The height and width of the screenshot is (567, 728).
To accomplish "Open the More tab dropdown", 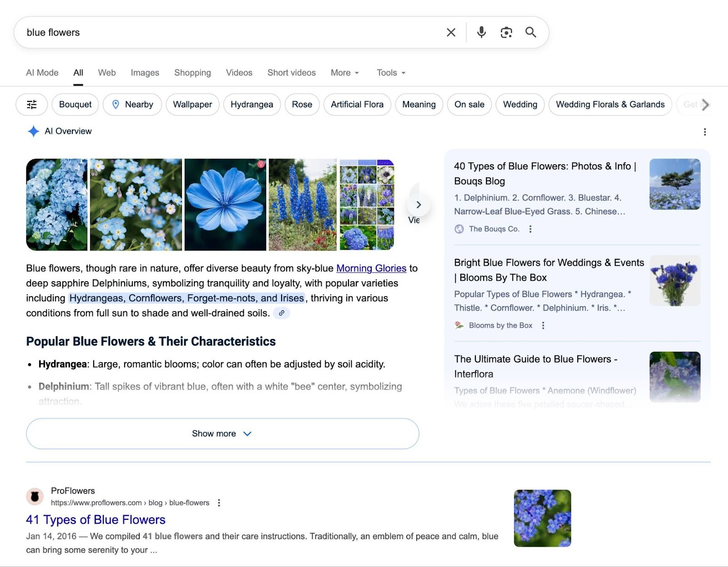I will tap(344, 73).
